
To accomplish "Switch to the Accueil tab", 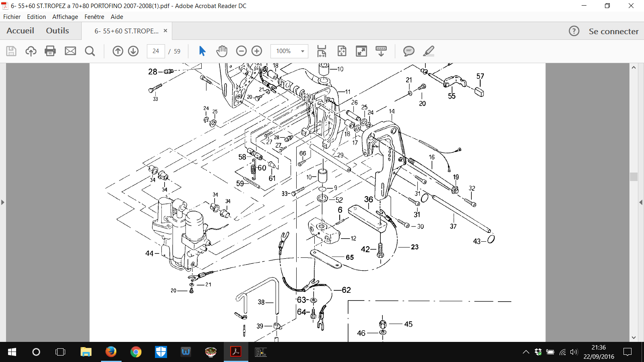I will (x=20, y=31).
